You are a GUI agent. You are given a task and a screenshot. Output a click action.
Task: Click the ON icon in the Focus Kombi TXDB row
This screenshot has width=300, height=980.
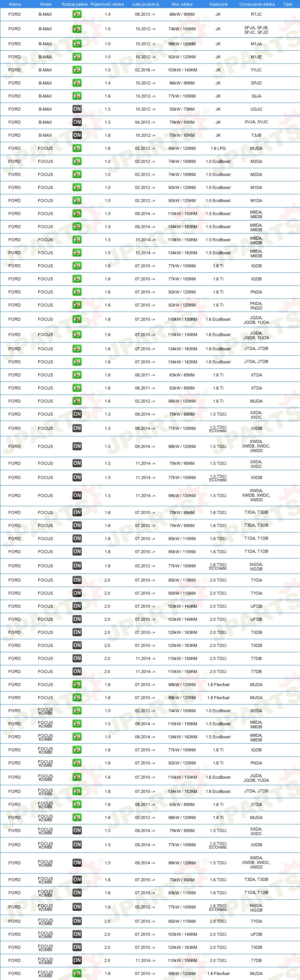(x=77, y=947)
